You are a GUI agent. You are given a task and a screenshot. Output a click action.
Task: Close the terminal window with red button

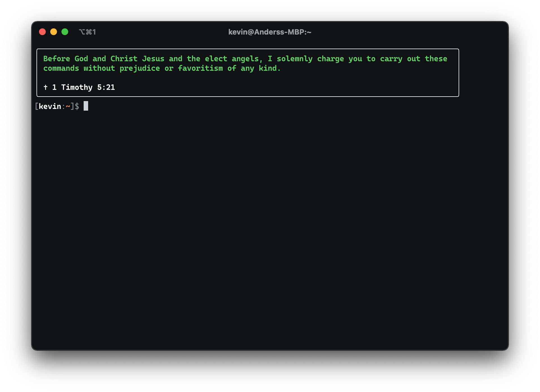(x=42, y=32)
